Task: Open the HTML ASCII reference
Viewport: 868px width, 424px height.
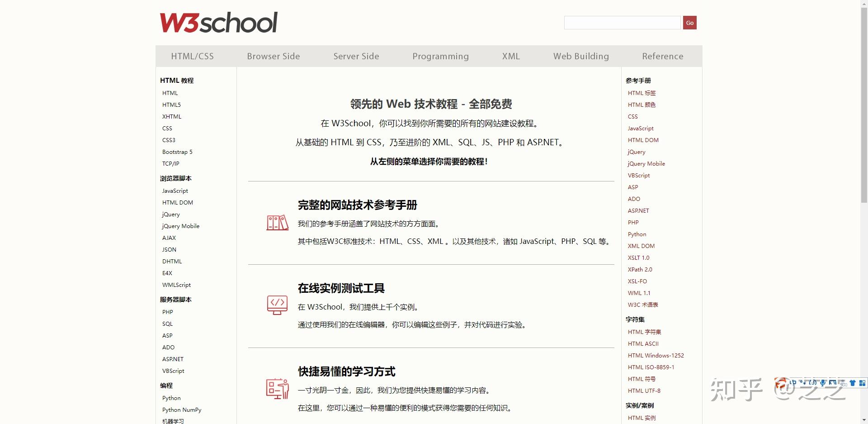Action: 643,343
